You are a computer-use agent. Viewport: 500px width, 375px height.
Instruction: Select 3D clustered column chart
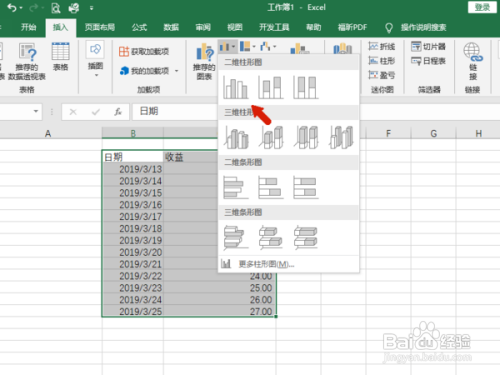(x=236, y=137)
